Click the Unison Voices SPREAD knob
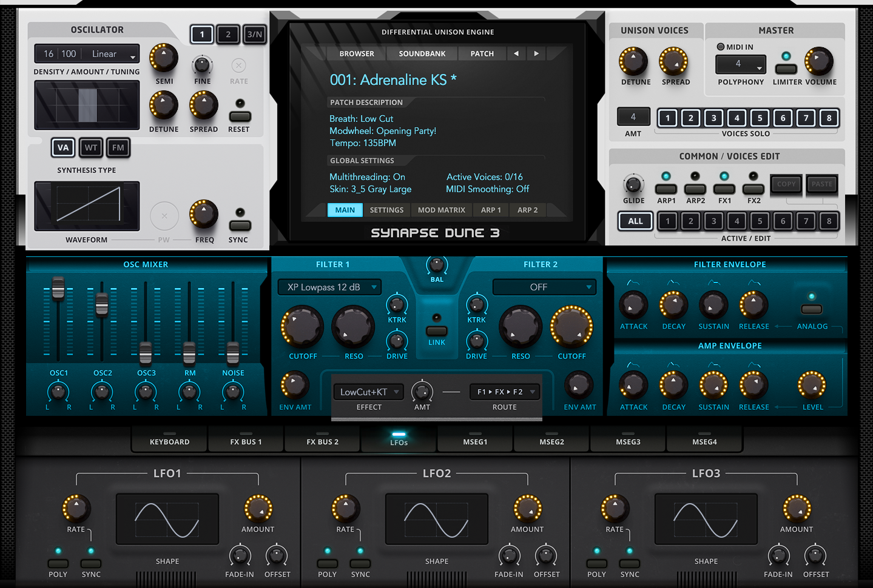The width and height of the screenshot is (873, 588). 673,61
